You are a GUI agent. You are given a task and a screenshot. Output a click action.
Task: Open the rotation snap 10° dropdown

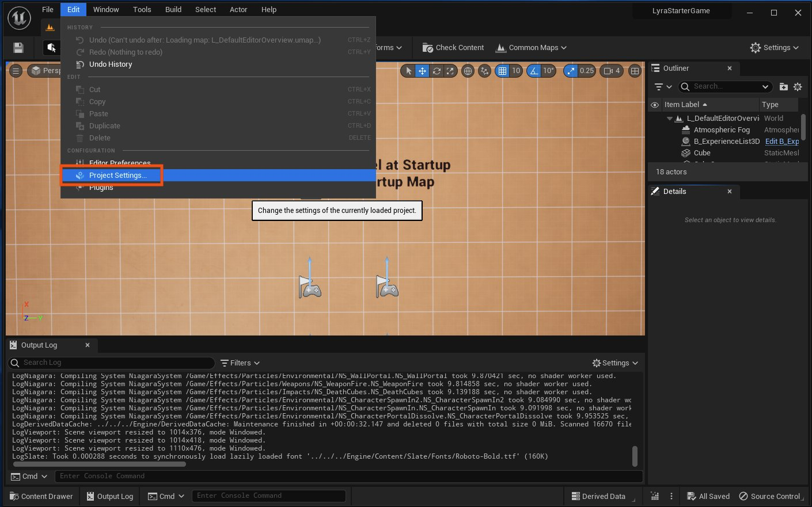[549, 71]
